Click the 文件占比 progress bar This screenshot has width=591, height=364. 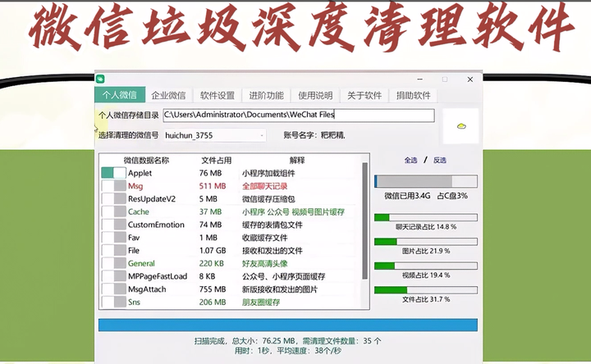coord(426,290)
